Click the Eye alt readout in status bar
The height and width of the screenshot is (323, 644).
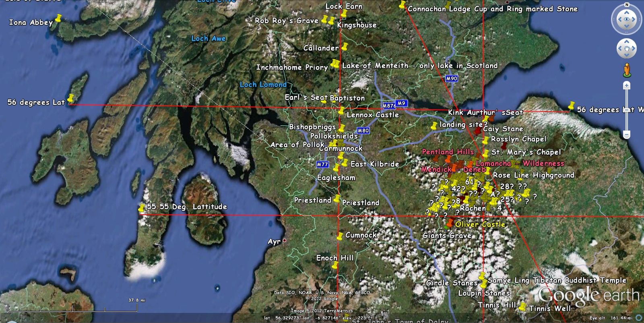pos(611,318)
